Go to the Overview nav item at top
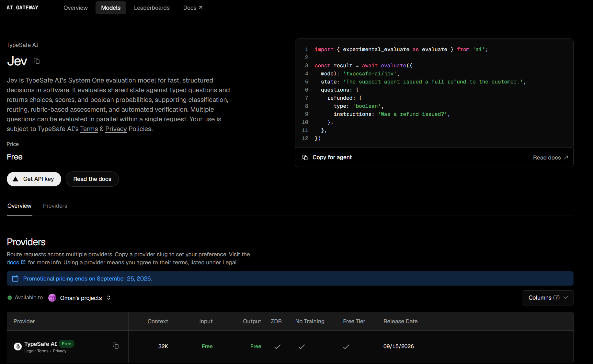Screen dimensions: 593x364 coord(75,8)
